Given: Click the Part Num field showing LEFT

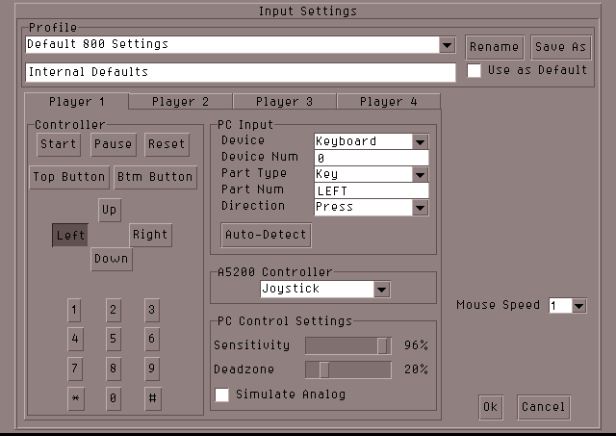Looking at the screenshot, I should coord(372,191).
